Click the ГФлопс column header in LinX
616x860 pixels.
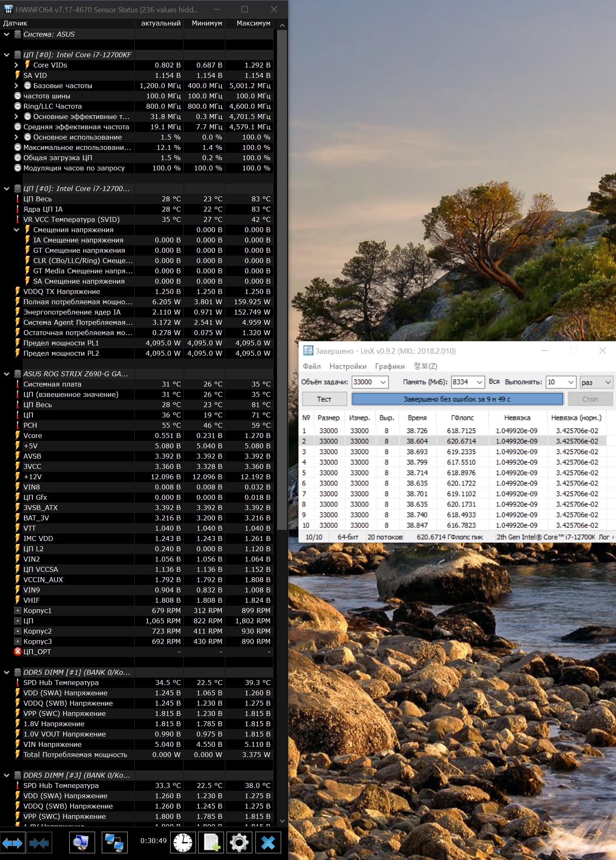(462, 417)
